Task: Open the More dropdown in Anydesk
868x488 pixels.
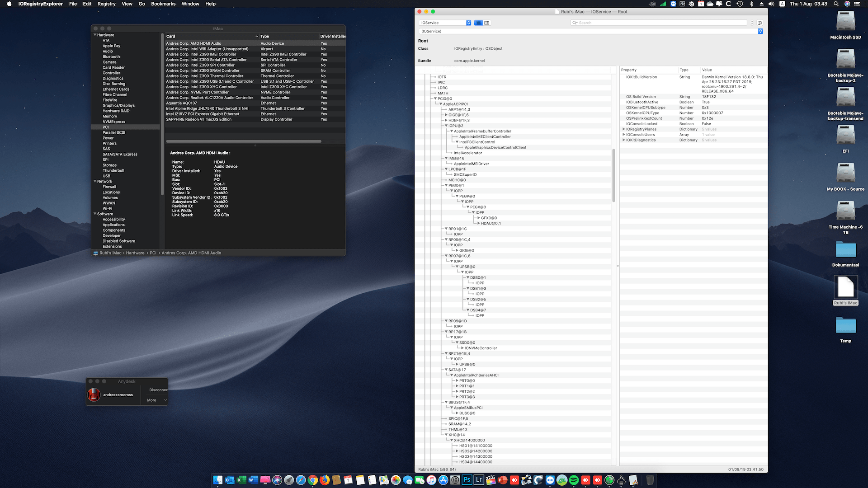Action: tap(157, 400)
